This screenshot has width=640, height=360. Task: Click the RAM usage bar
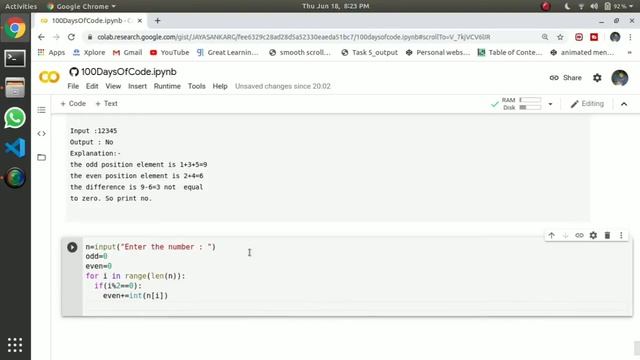coord(530,100)
